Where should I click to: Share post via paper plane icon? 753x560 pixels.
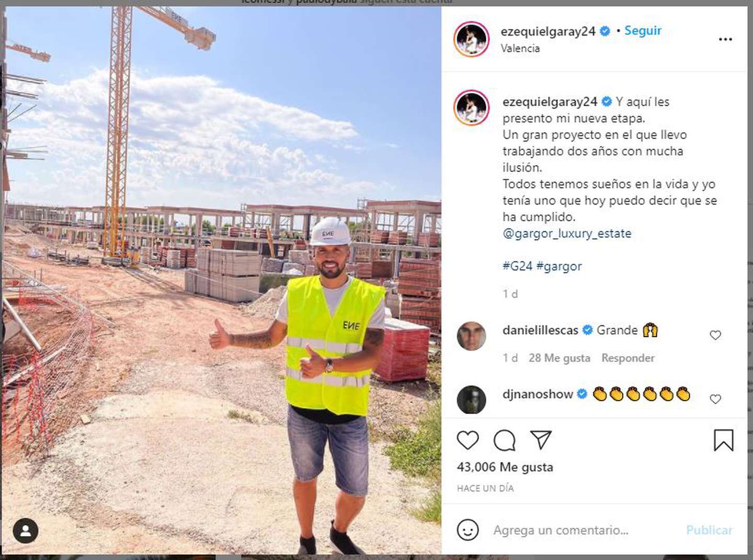(x=541, y=440)
